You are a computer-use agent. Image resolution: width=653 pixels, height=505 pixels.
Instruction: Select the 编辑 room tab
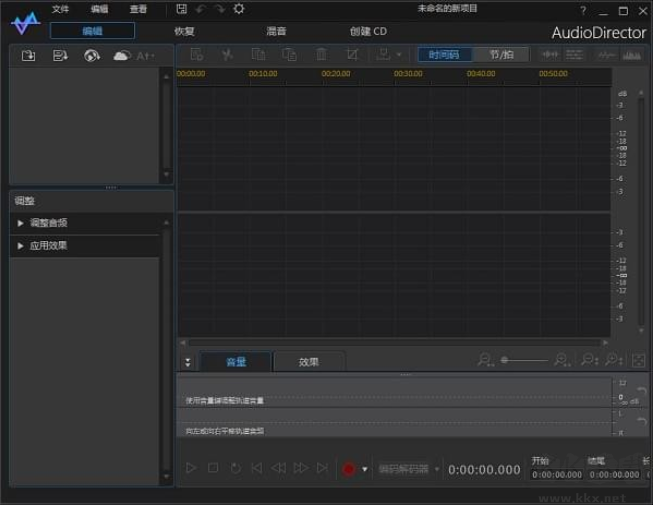click(x=92, y=31)
